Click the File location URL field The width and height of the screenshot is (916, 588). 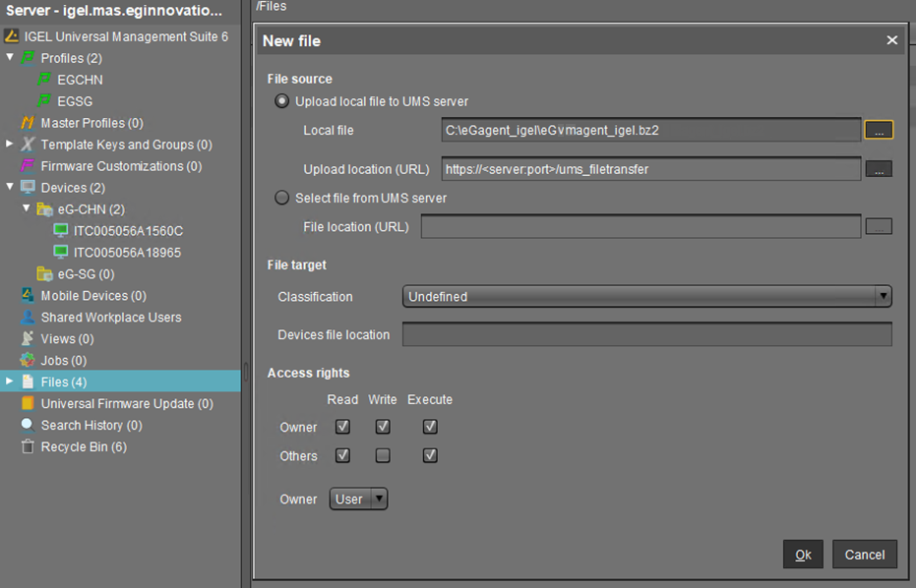[641, 226]
